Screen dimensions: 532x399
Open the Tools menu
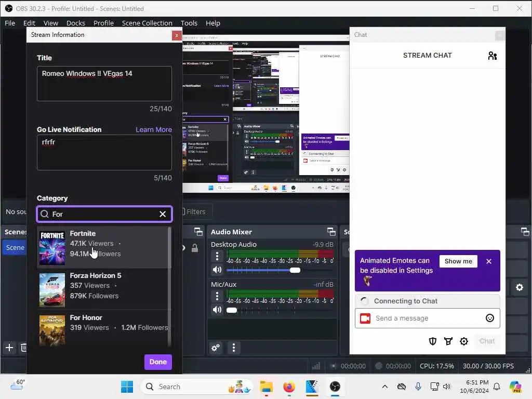(x=189, y=23)
